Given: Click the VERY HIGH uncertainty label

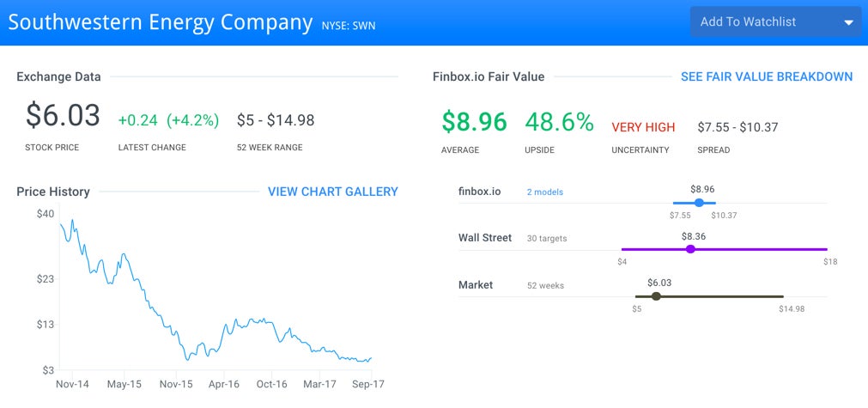Looking at the screenshot, I should click(643, 127).
